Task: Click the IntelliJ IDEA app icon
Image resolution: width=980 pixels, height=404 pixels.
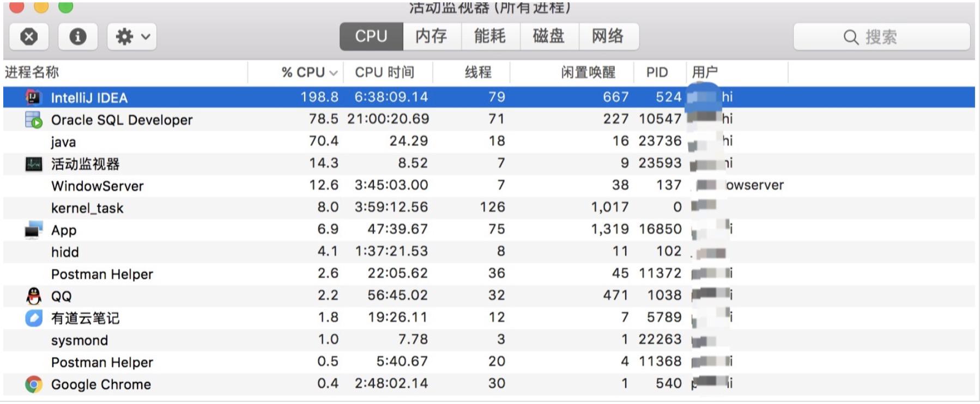Action: click(33, 98)
